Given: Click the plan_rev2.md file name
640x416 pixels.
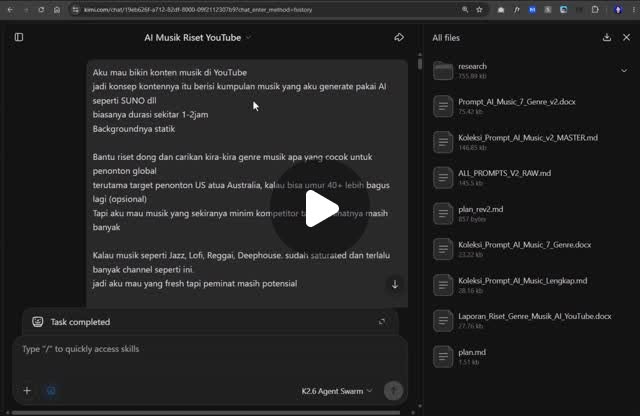Looking at the screenshot, I should (480, 209).
